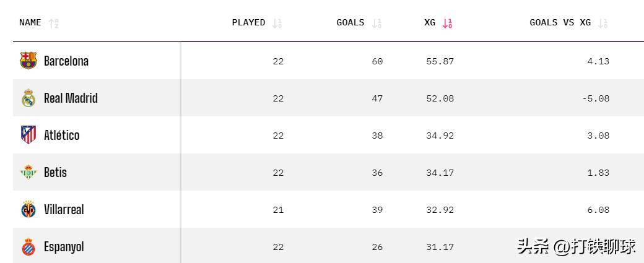
Task: Sort by Played using its sort icon
Action: (x=277, y=24)
